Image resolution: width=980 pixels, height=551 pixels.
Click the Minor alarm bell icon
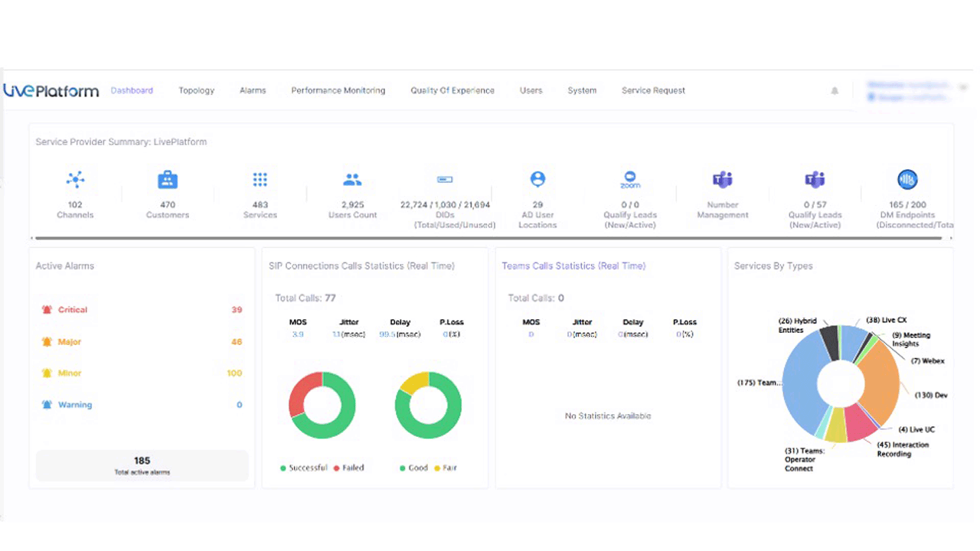click(47, 373)
